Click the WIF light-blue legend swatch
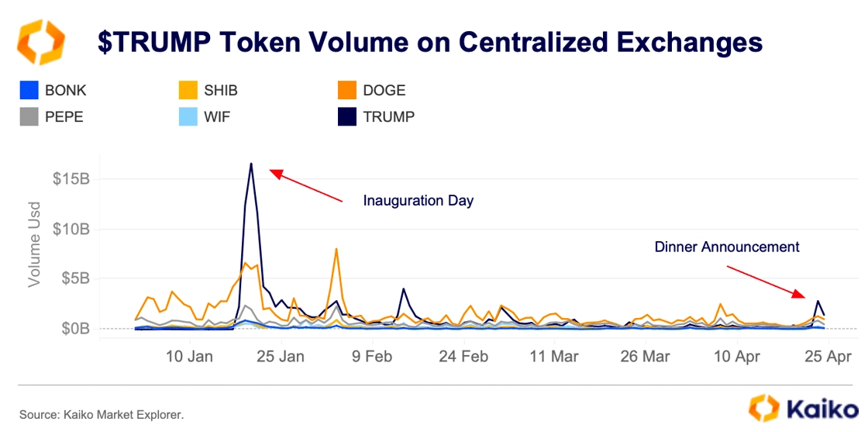 [188, 117]
